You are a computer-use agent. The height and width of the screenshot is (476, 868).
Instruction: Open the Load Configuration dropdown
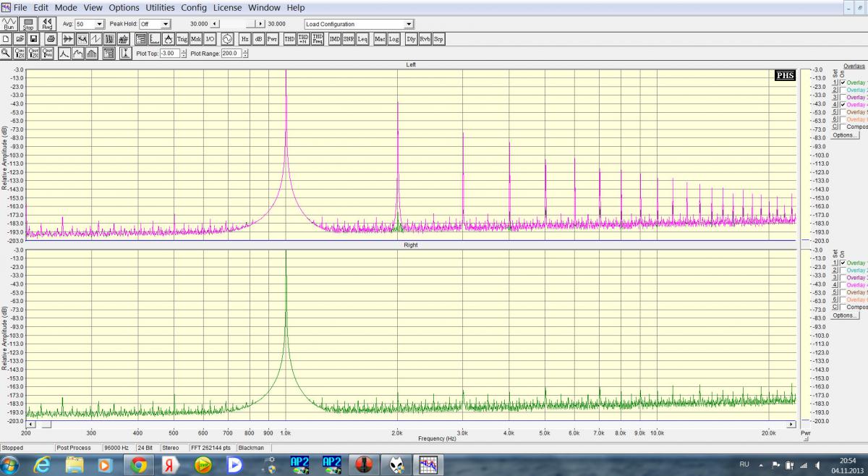point(409,24)
